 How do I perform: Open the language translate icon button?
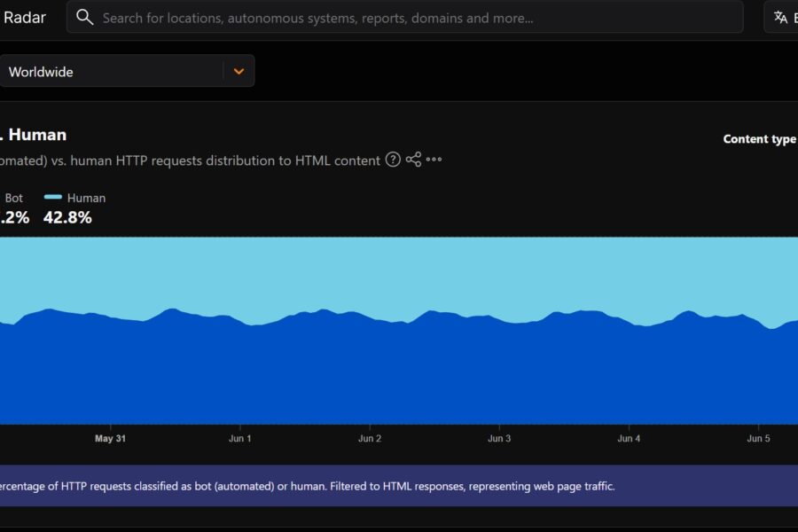click(780, 18)
